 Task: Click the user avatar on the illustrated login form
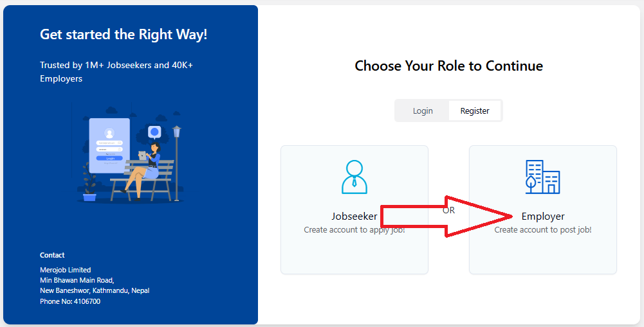click(109, 133)
